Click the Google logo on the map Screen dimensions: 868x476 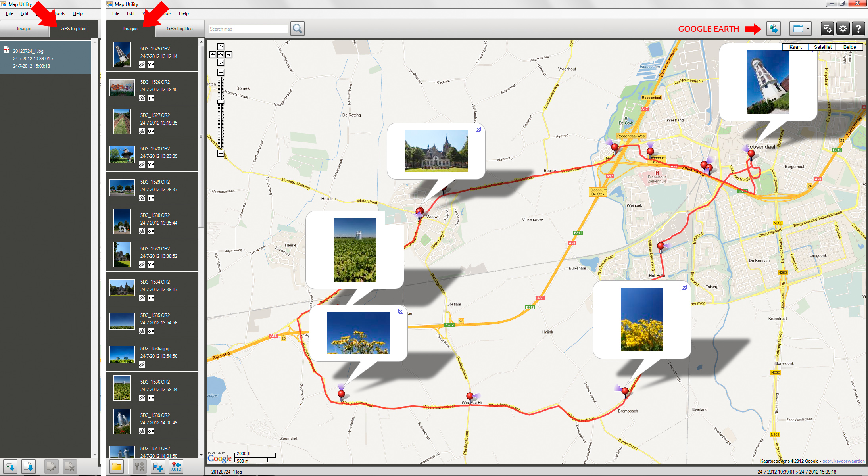(219, 458)
